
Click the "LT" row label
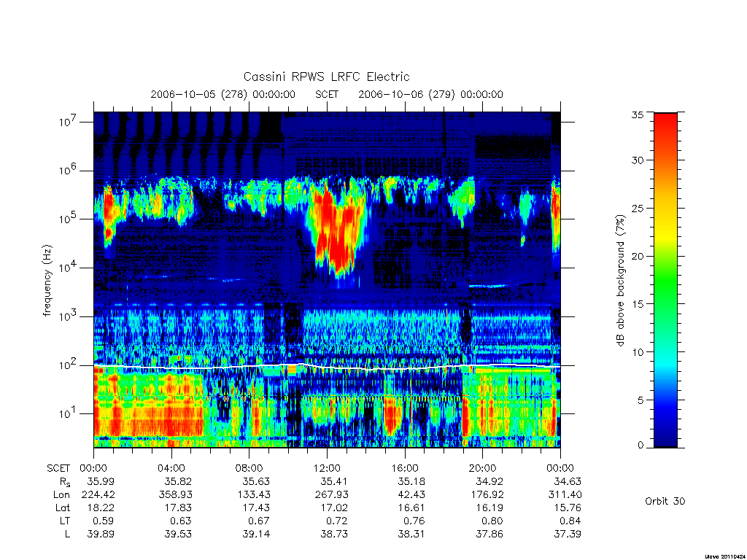[x=64, y=521]
